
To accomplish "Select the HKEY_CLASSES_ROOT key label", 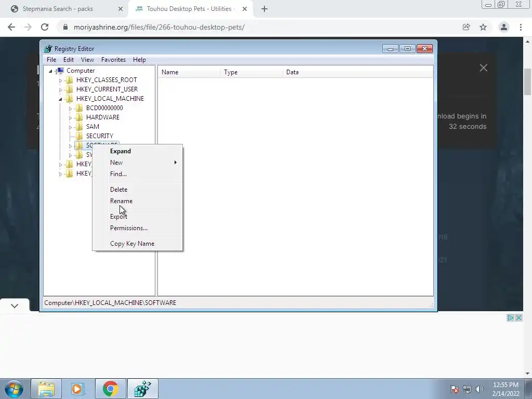I will (x=107, y=80).
